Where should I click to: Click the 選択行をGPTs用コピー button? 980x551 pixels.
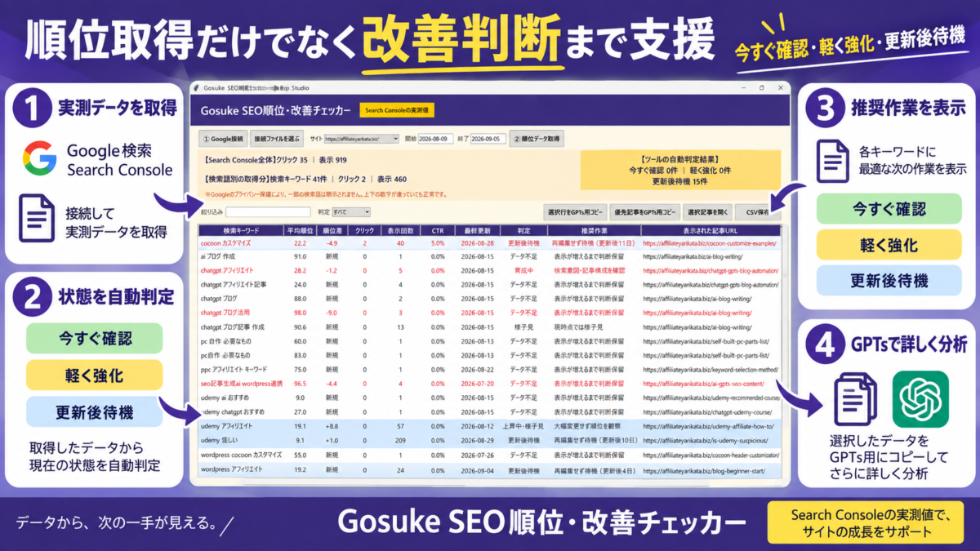(x=575, y=212)
